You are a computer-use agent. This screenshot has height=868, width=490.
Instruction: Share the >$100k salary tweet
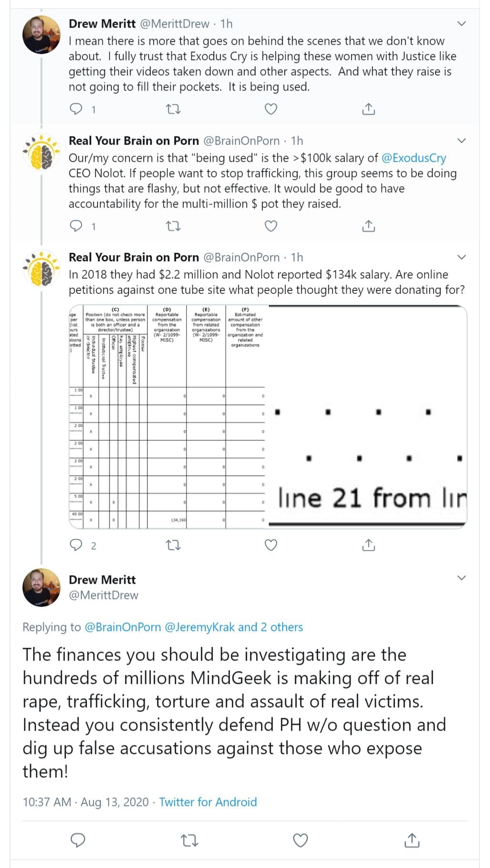click(x=368, y=226)
